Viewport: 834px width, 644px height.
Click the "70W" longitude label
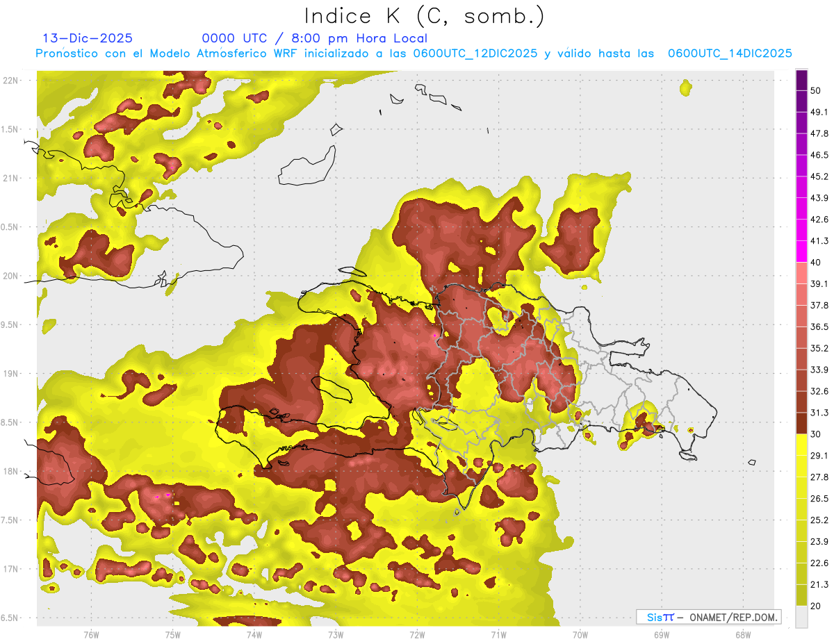point(580,634)
